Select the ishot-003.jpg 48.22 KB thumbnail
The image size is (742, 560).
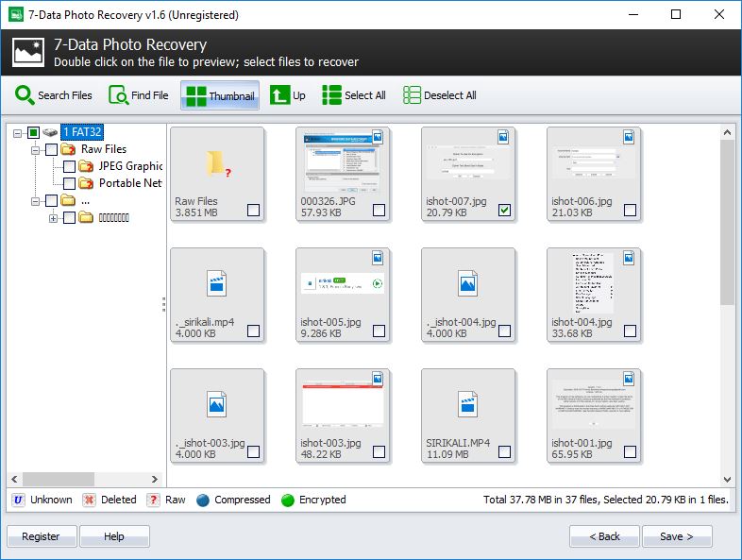[x=342, y=416]
